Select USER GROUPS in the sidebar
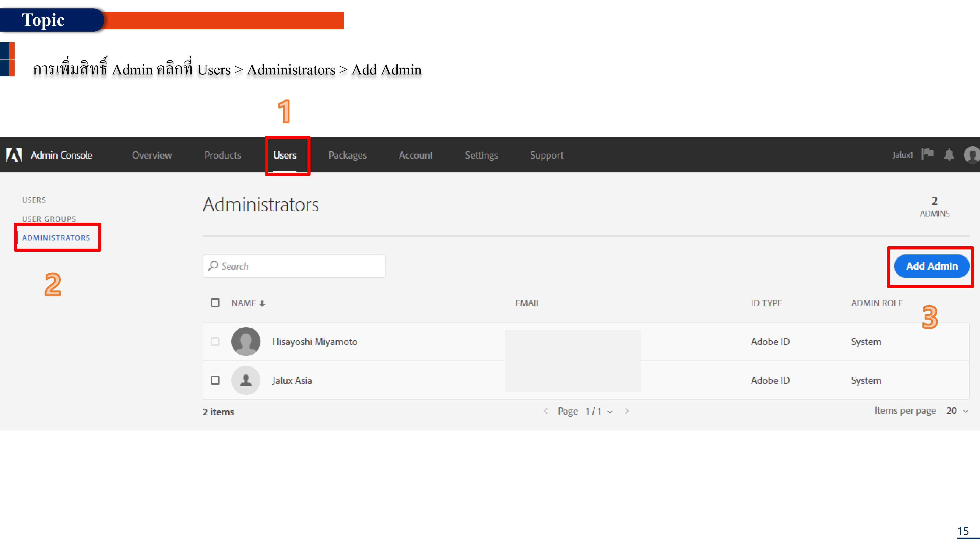Image resolution: width=980 pixels, height=551 pixels. click(49, 219)
